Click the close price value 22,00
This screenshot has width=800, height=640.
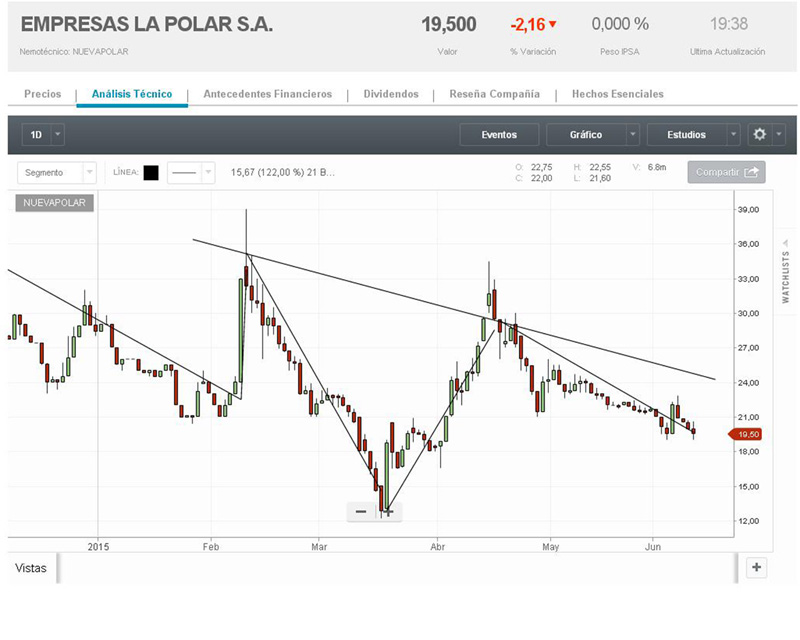(x=541, y=178)
